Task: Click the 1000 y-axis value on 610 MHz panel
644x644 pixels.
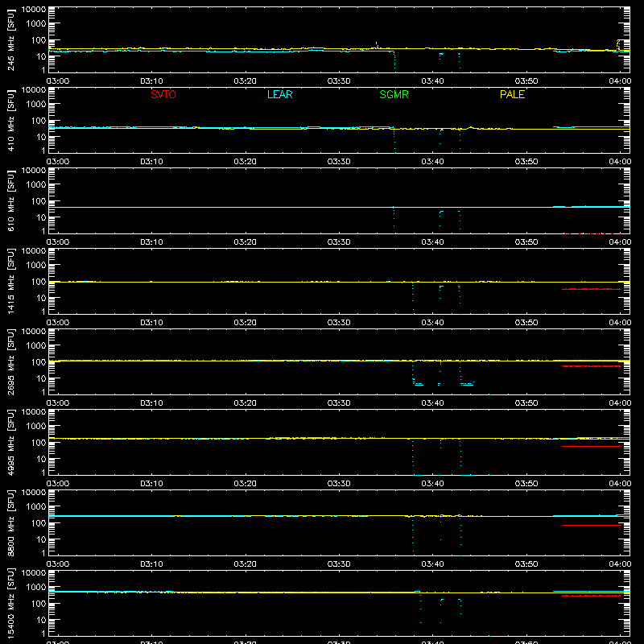Action: 36,185
